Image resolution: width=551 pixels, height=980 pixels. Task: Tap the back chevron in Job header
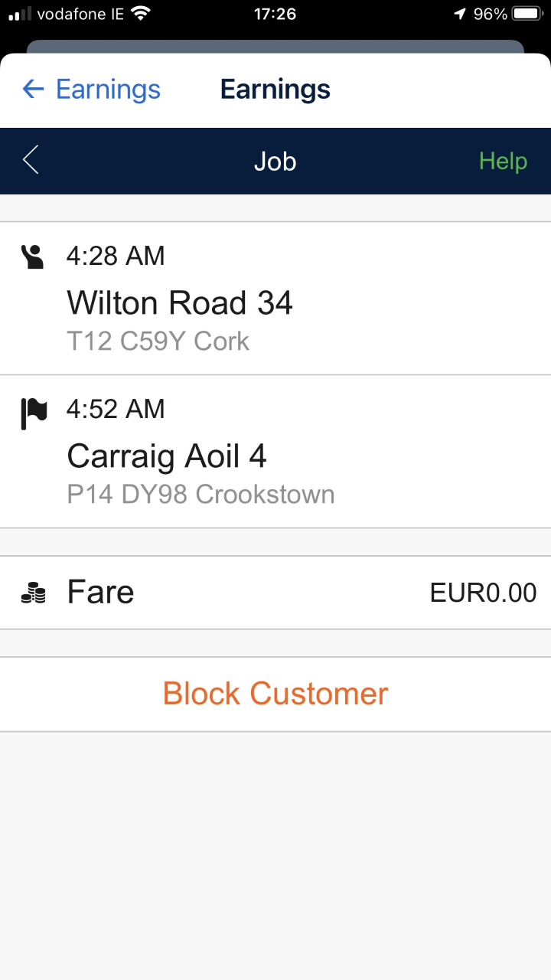[x=31, y=161]
